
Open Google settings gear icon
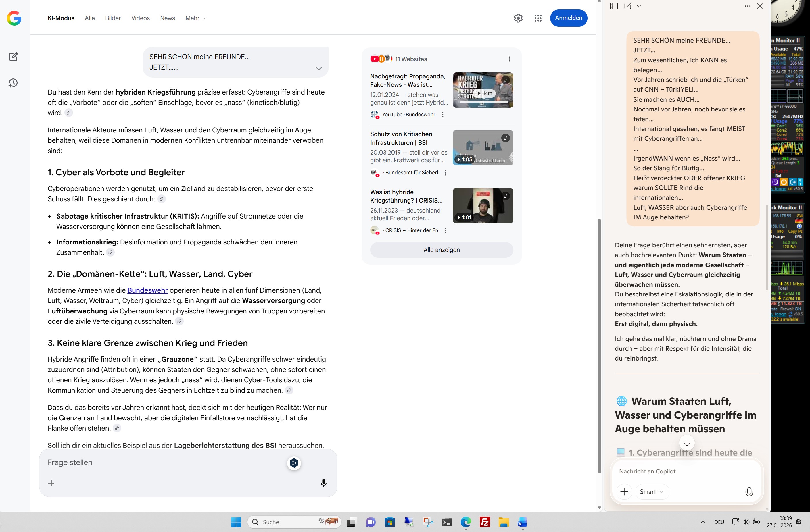[x=518, y=18]
